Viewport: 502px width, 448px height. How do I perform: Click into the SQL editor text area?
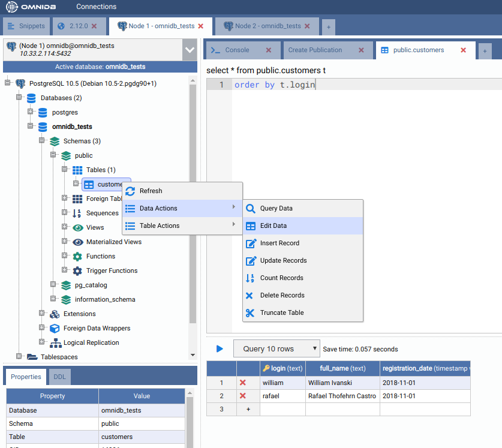[360, 180]
